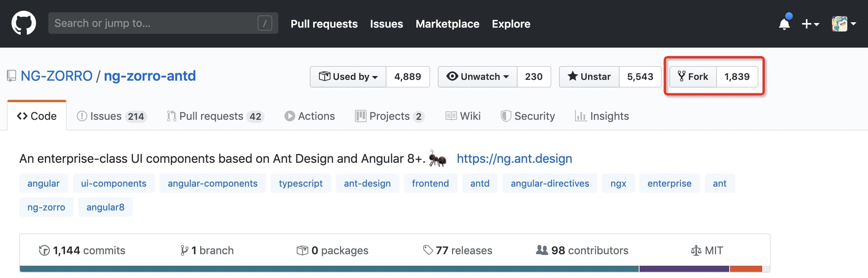Fork the repository

693,77
